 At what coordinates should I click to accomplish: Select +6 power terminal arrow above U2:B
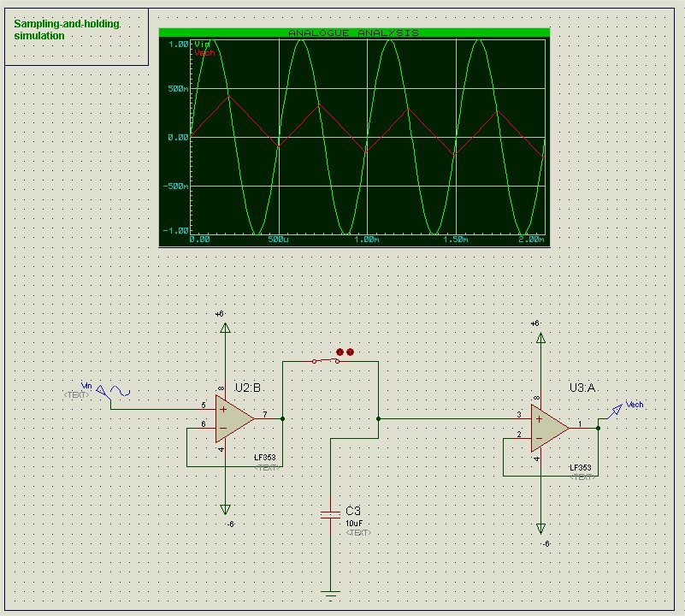[225, 328]
